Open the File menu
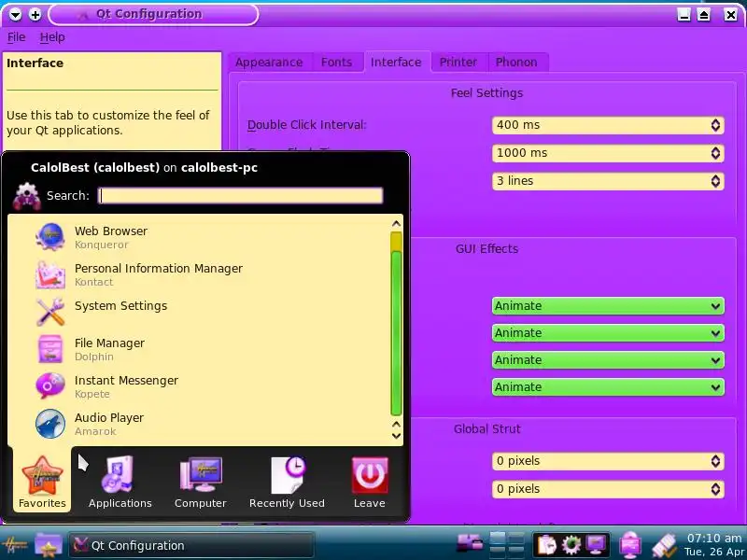This screenshot has width=747, height=560. [x=16, y=37]
